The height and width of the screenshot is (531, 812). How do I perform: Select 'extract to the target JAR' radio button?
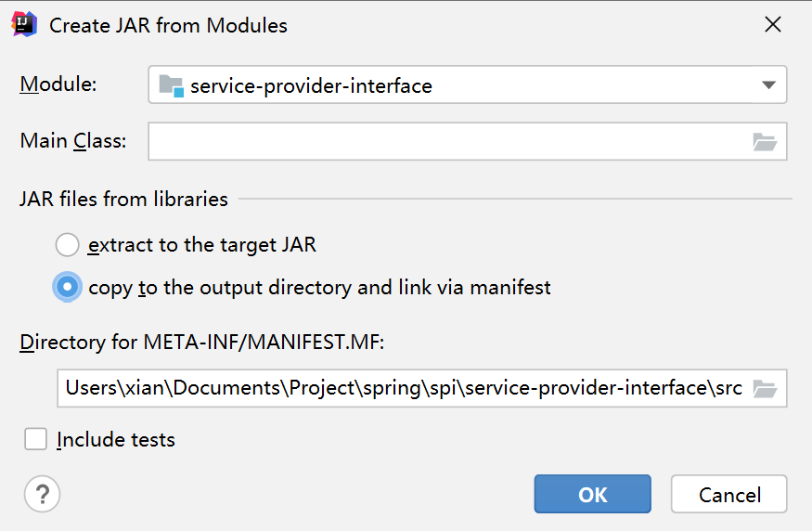click(68, 245)
